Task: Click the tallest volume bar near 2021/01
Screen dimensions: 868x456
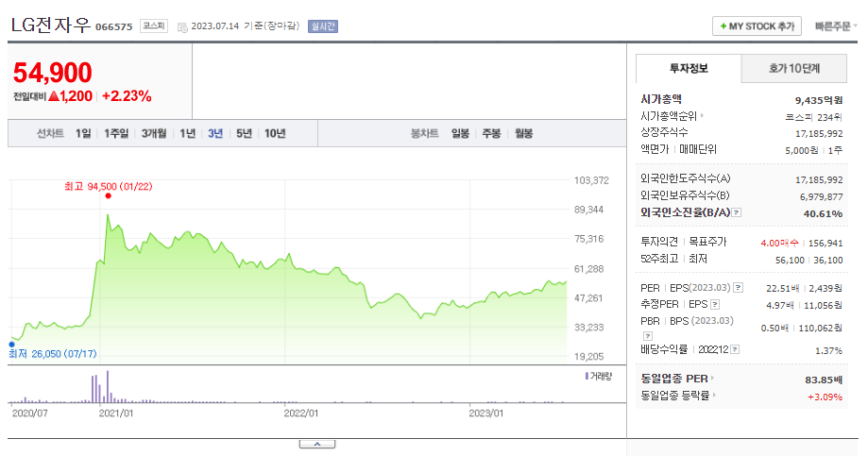Action: point(108,386)
